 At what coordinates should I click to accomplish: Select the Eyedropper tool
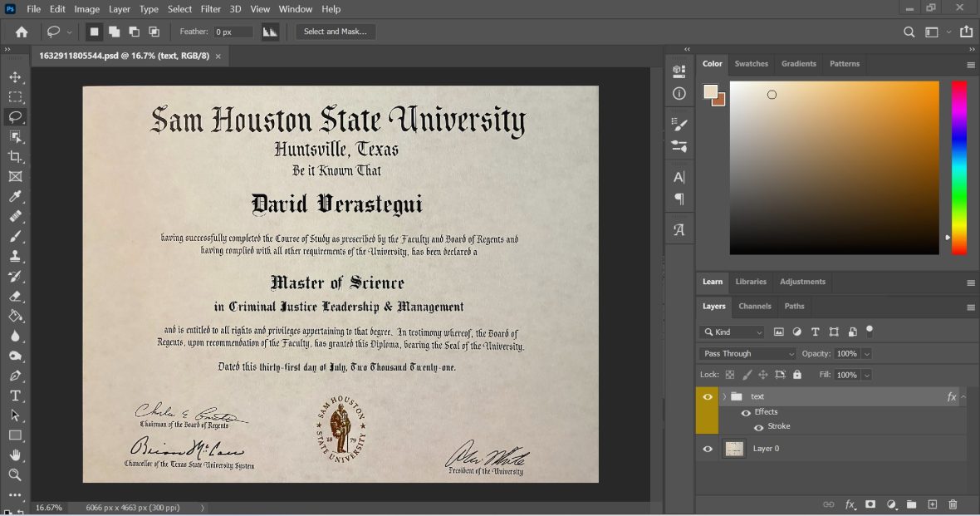15,196
